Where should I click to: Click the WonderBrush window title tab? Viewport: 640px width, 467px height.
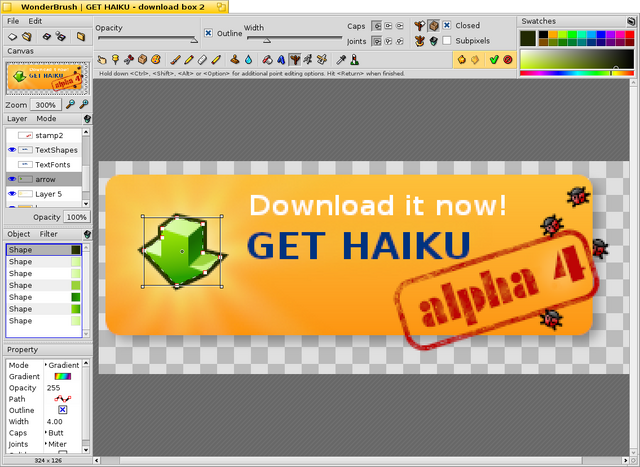point(115,7)
